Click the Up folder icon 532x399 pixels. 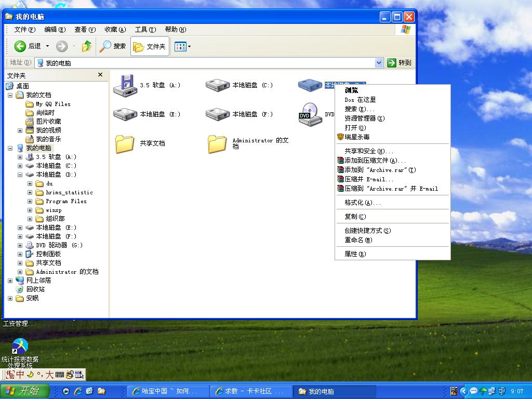87,46
